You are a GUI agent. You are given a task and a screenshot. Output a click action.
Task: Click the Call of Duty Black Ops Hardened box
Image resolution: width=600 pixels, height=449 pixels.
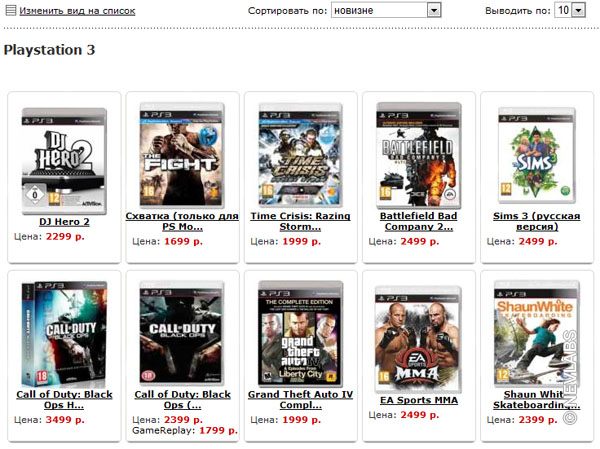pos(64,334)
